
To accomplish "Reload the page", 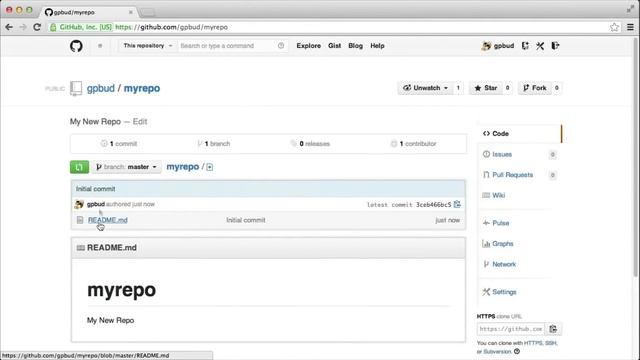I will (37, 27).
